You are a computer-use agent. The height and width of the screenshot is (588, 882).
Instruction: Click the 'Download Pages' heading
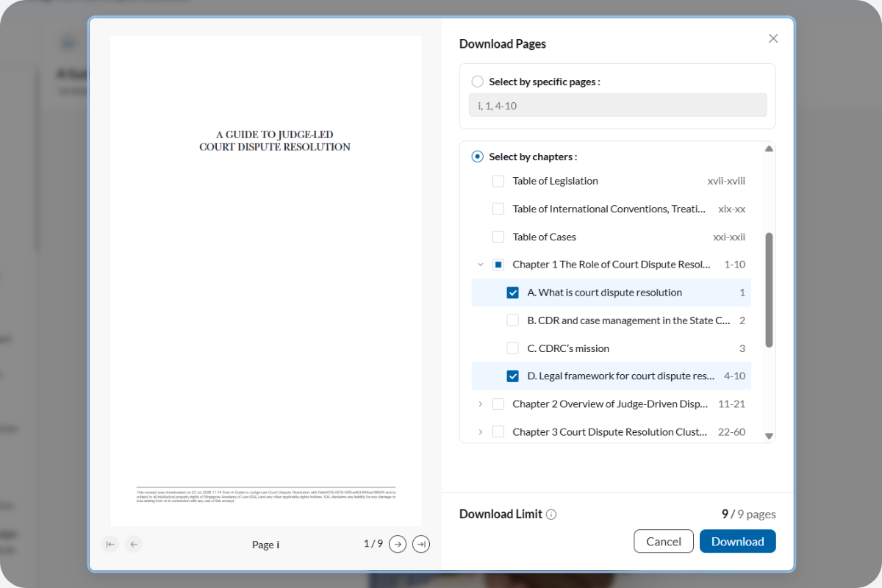503,44
